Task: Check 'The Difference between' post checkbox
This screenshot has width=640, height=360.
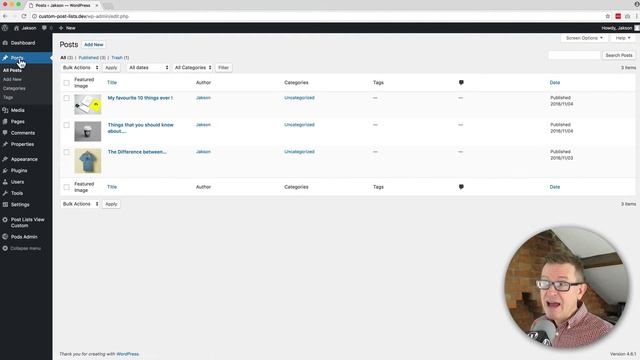Action: pos(67,152)
